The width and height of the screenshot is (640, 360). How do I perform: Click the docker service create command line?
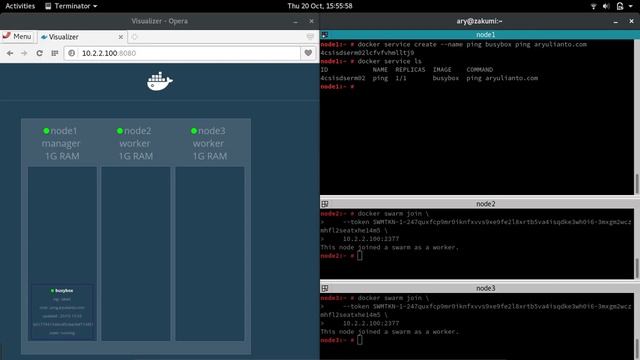click(453, 44)
